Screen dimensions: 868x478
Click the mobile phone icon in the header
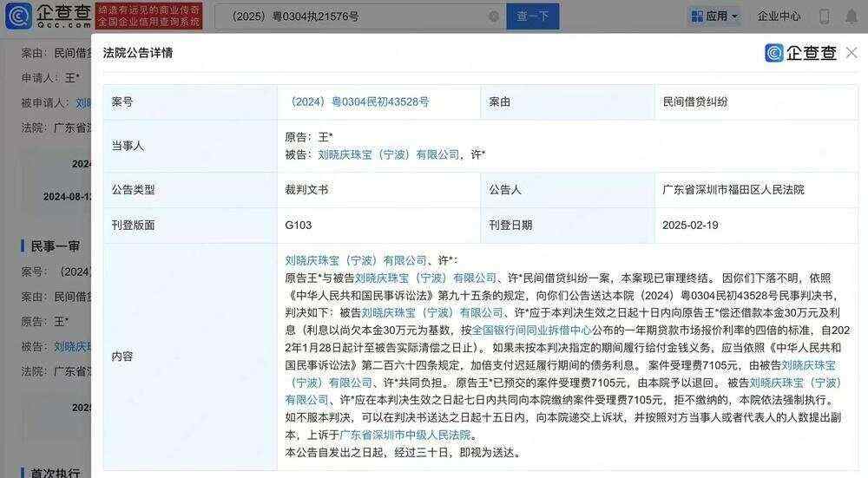coord(825,16)
